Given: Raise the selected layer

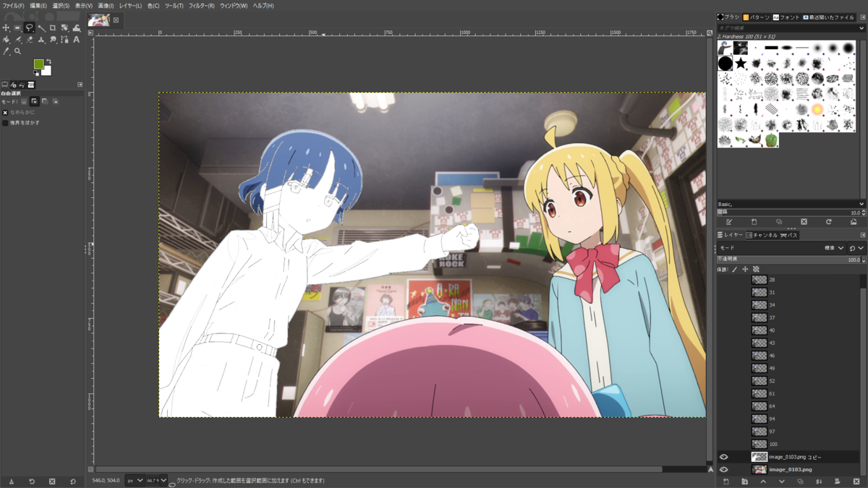Looking at the screenshot, I should [x=763, y=481].
